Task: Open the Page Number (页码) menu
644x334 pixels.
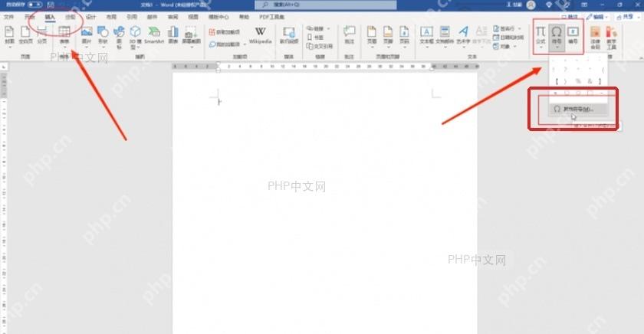Action: (405, 36)
